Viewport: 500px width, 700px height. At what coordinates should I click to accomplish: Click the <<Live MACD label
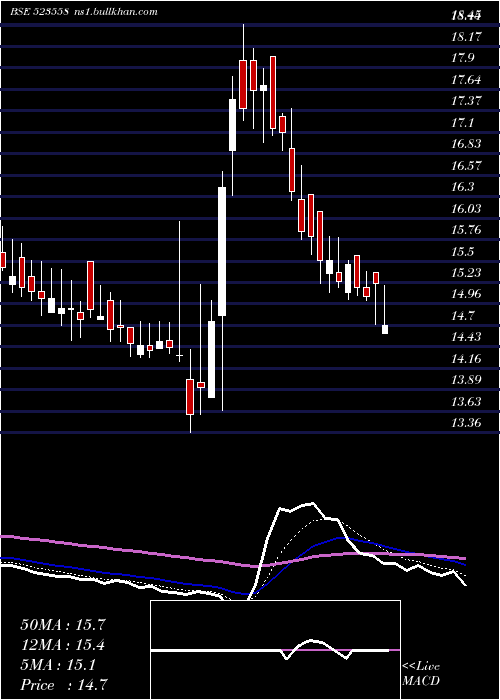(x=421, y=674)
